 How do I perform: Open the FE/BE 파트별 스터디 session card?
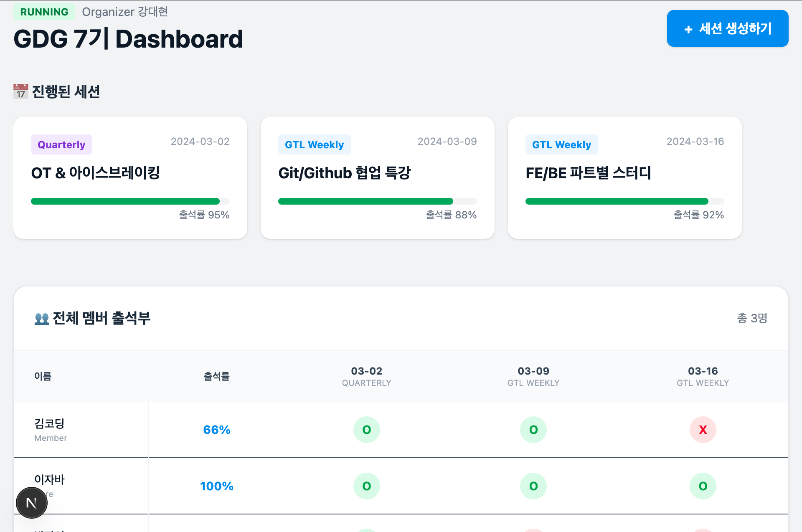coord(625,178)
